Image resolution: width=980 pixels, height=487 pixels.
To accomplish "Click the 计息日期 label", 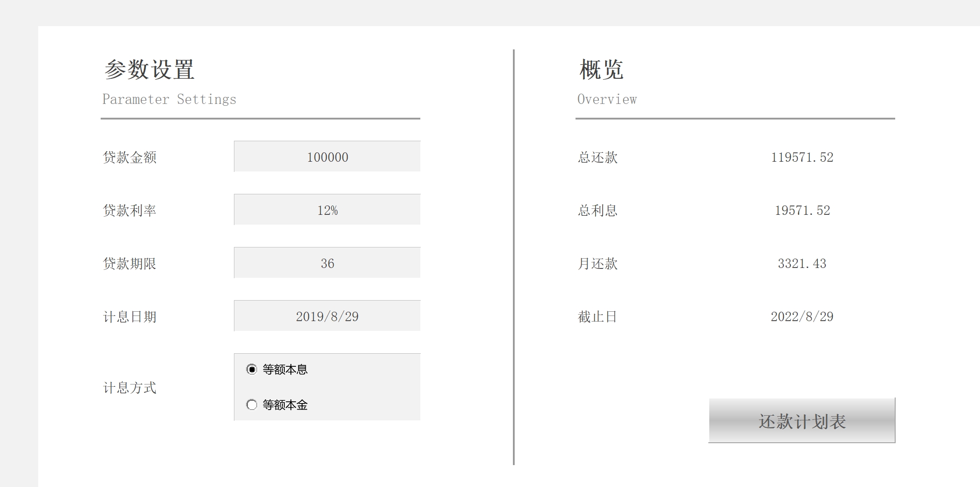I will 130,317.
